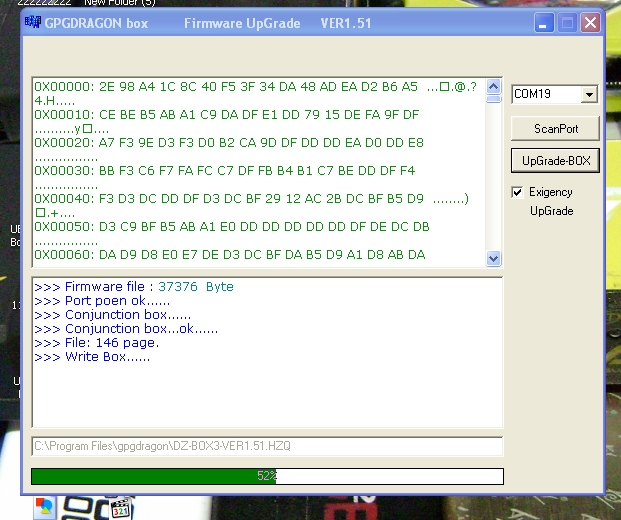The height and width of the screenshot is (520, 621).
Task: Open the COM19 port dropdown arrow
Action: coord(589,94)
